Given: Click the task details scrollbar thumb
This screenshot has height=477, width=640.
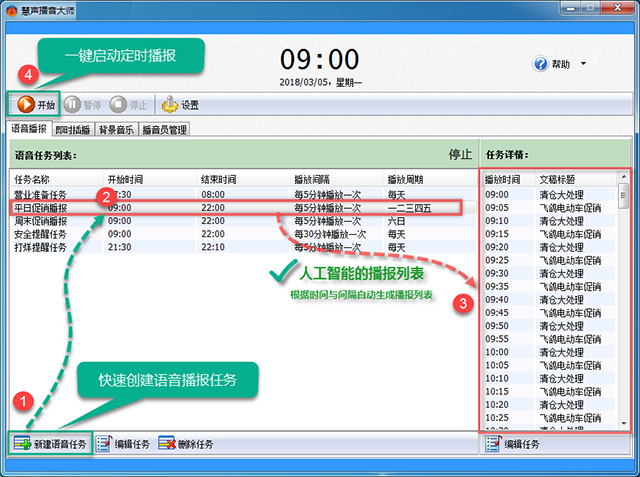Looking at the screenshot, I should point(623,196).
